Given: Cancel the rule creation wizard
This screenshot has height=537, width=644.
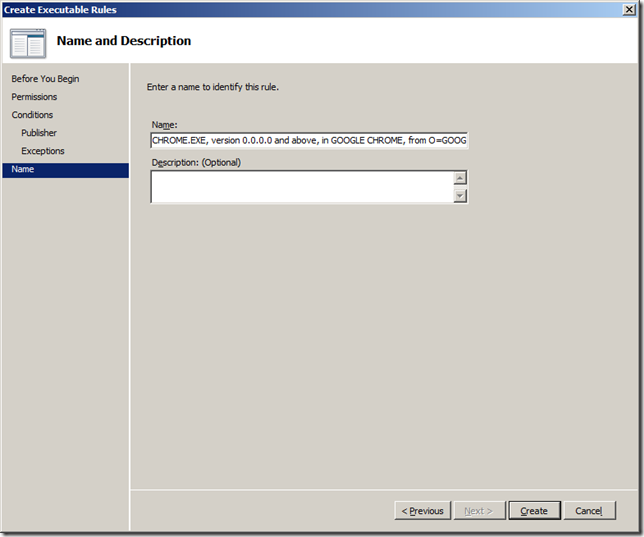Looking at the screenshot, I should (589, 511).
